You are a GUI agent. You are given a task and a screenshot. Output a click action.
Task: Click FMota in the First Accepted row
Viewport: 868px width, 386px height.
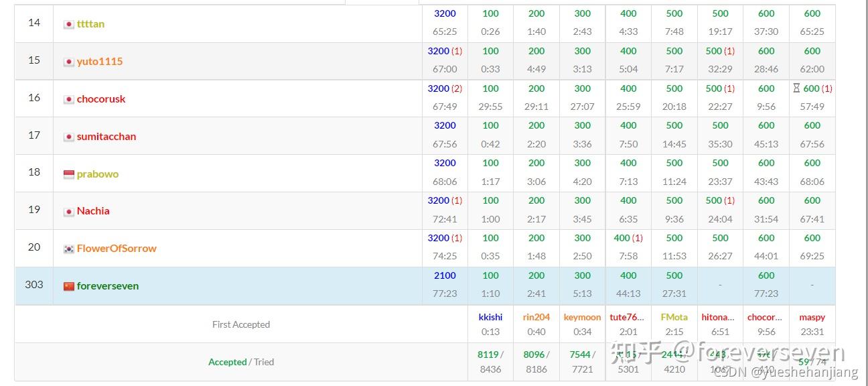click(674, 317)
